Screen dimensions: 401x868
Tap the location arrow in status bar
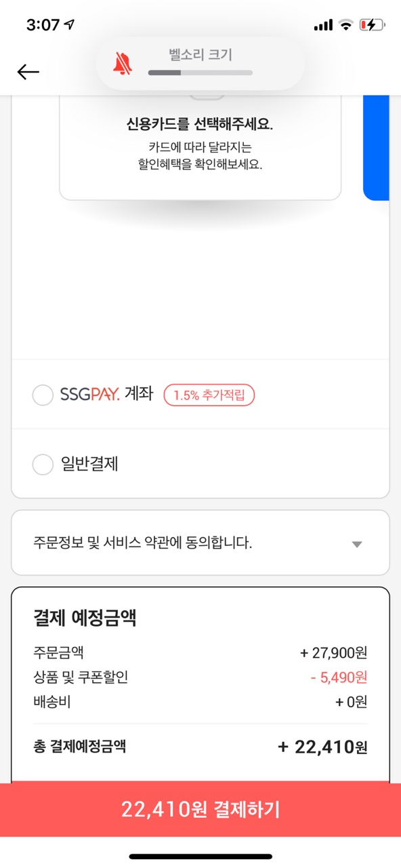click(69, 25)
